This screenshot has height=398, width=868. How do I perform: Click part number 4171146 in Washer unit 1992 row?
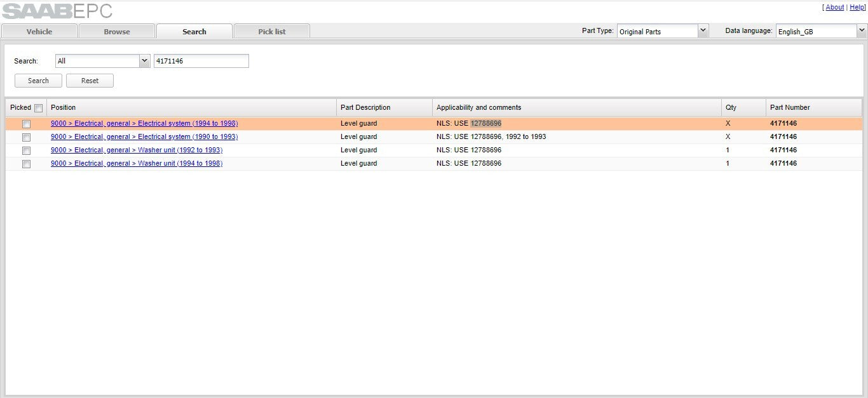(x=783, y=150)
